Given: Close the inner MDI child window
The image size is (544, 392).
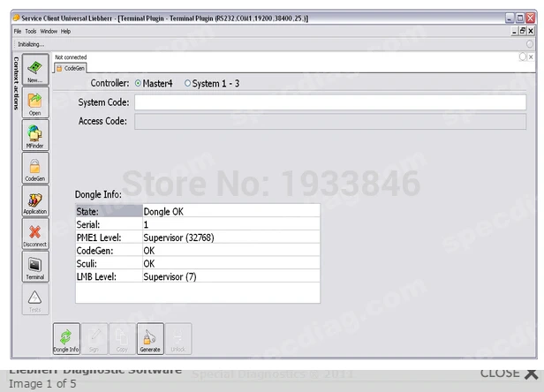Looking at the screenshot, I should [531, 31].
